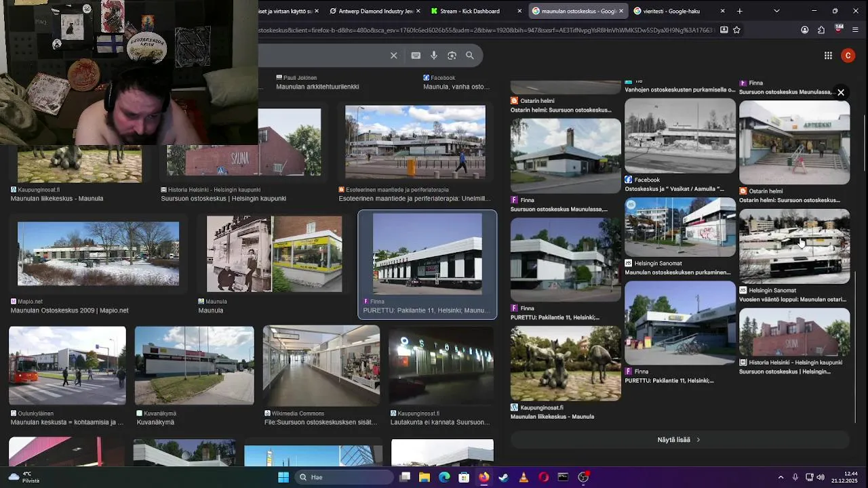The image size is (868, 488).
Task: Open Vuosien vääntö loppui Helsingin Sanomat link
Action: tap(793, 300)
